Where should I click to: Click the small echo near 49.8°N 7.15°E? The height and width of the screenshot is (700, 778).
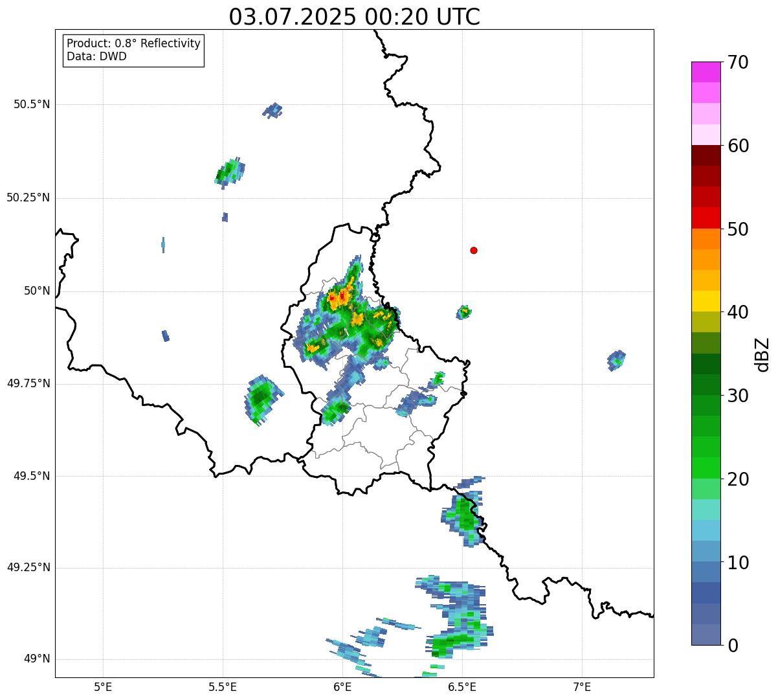[617, 359]
